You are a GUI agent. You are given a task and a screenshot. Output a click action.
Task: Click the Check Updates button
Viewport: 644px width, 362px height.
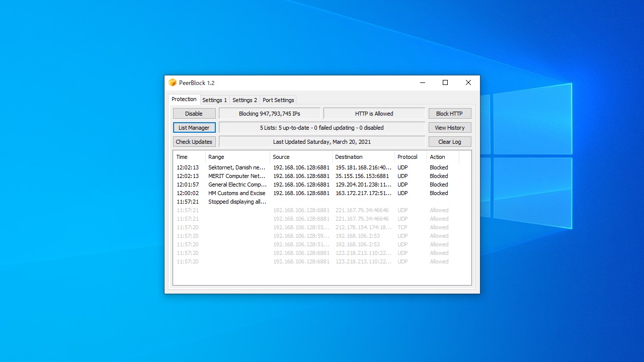point(194,142)
